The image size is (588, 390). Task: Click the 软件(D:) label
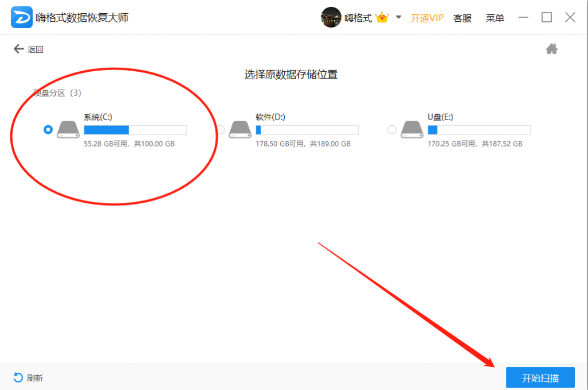(x=270, y=117)
